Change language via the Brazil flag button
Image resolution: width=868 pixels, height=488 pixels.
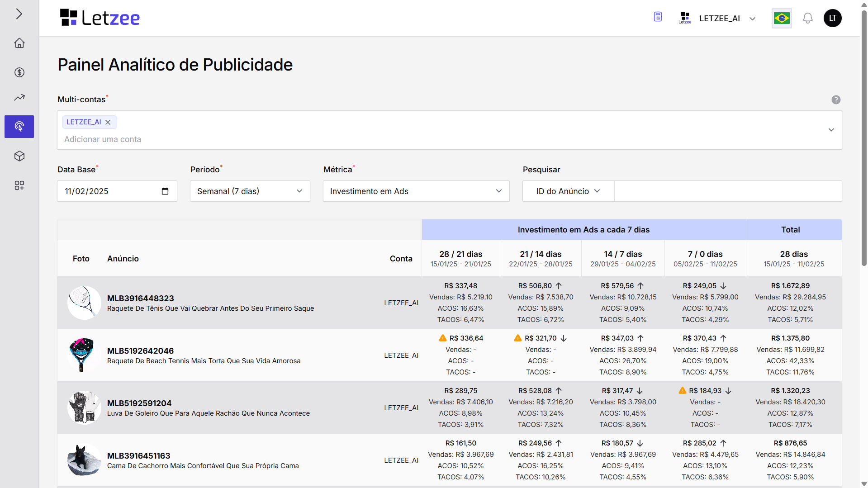pos(782,18)
